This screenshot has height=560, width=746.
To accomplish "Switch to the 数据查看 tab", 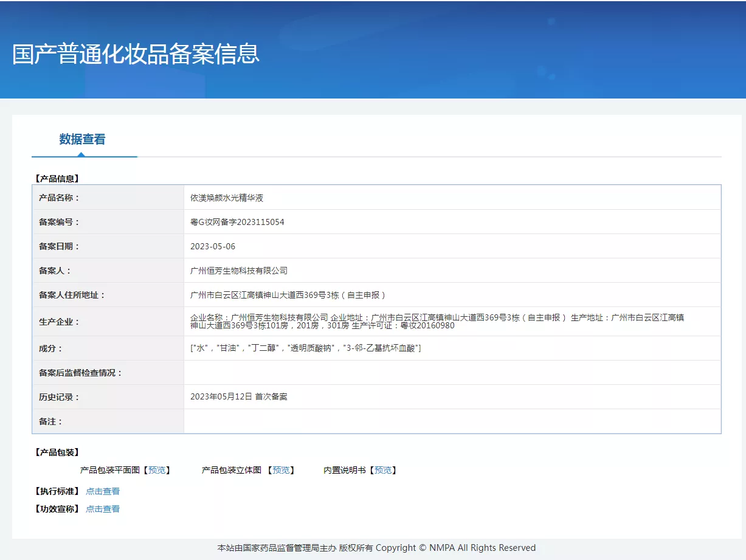I will [x=82, y=139].
